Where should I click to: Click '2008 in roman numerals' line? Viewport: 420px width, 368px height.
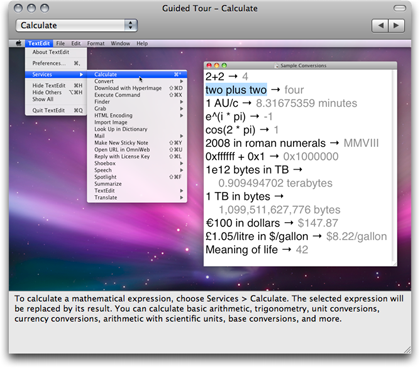click(265, 143)
